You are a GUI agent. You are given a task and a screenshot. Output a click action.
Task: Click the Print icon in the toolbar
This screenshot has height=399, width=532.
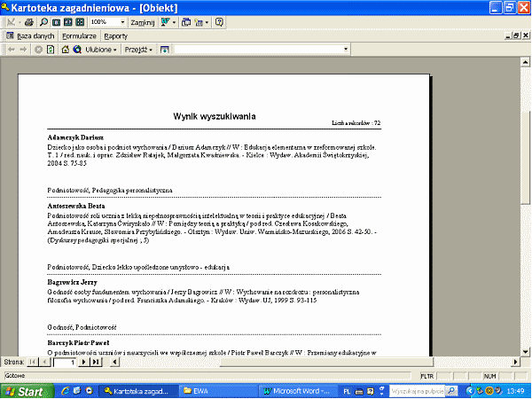[x=27, y=21]
